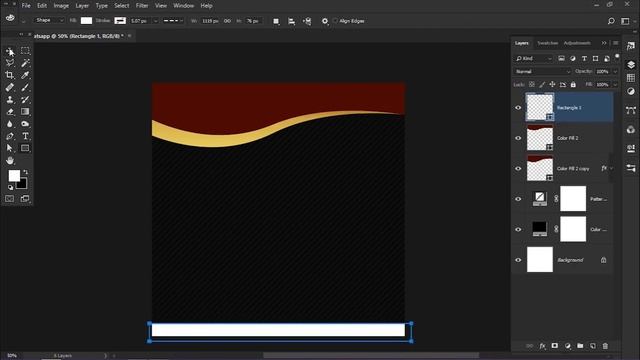
Task: Link shape width and height
Action: 227,21
